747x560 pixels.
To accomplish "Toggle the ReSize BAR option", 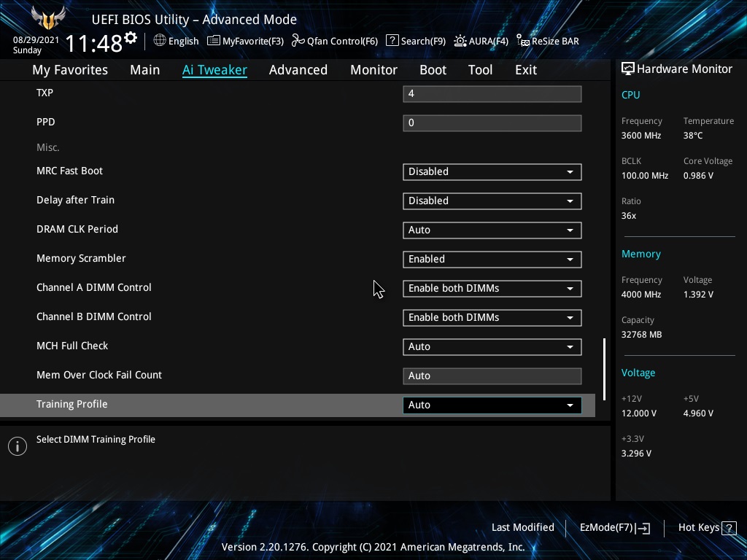I will tap(548, 41).
